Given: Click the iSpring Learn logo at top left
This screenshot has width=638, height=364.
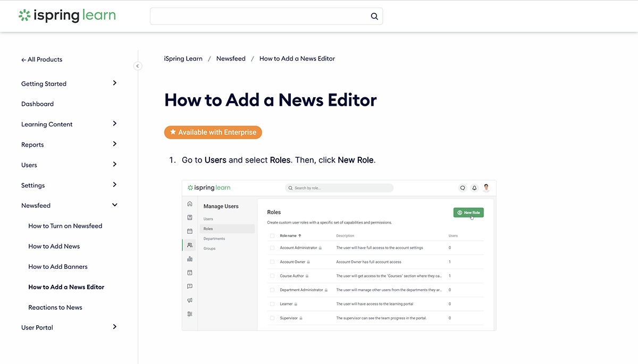Looking at the screenshot, I should 67,15.
